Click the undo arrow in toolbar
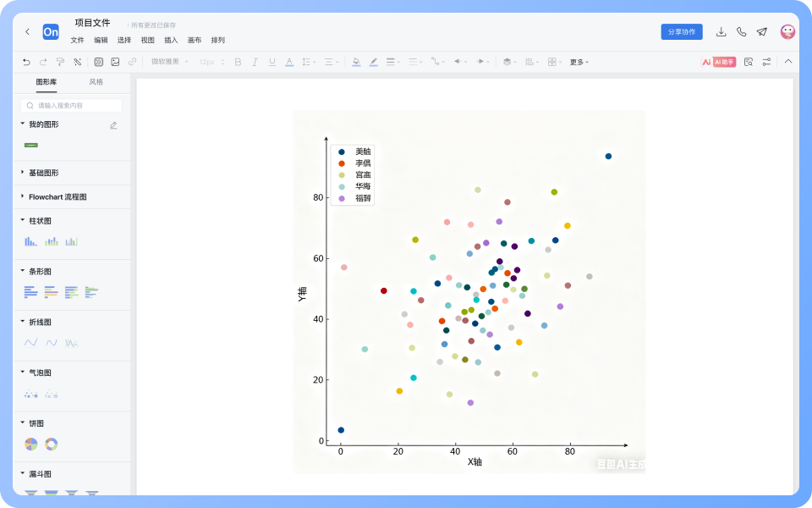The image size is (812, 508). pyautogui.click(x=26, y=62)
